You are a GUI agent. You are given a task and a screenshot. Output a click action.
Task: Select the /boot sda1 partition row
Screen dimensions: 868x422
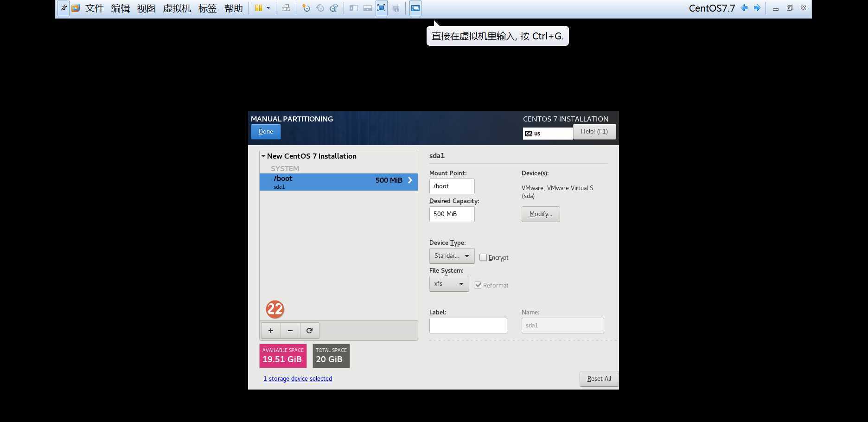tap(338, 182)
